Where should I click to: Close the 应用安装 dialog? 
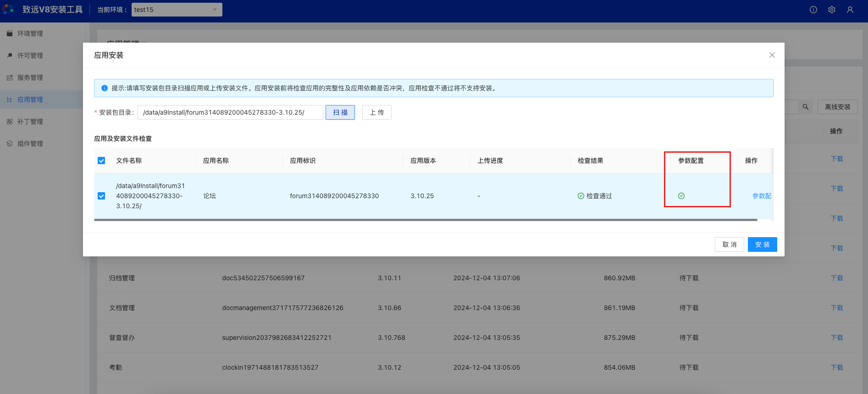772,55
